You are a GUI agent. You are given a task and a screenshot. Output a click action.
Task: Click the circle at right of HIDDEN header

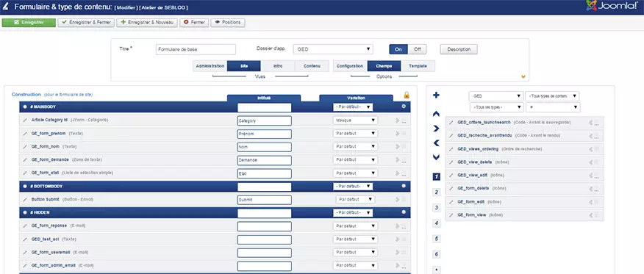[404, 212]
